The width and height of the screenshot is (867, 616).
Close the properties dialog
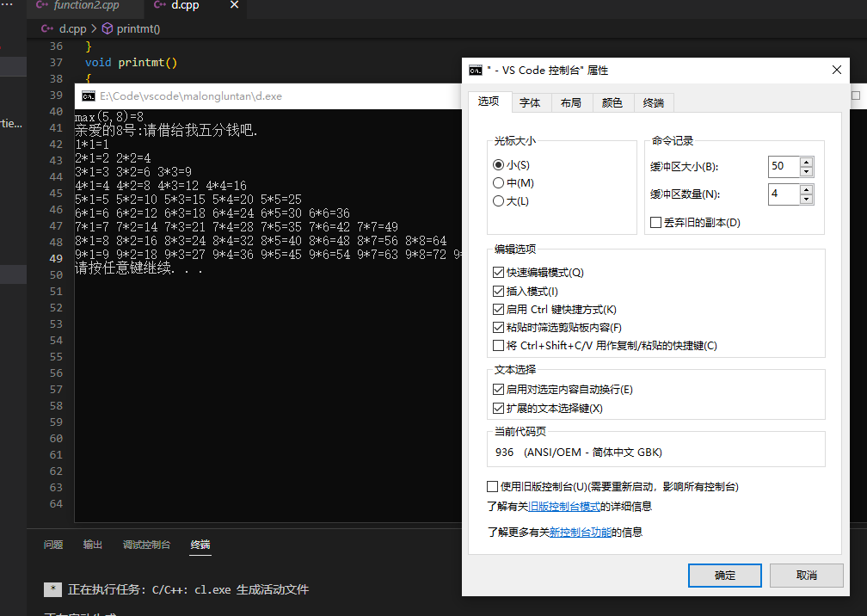point(837,70)
